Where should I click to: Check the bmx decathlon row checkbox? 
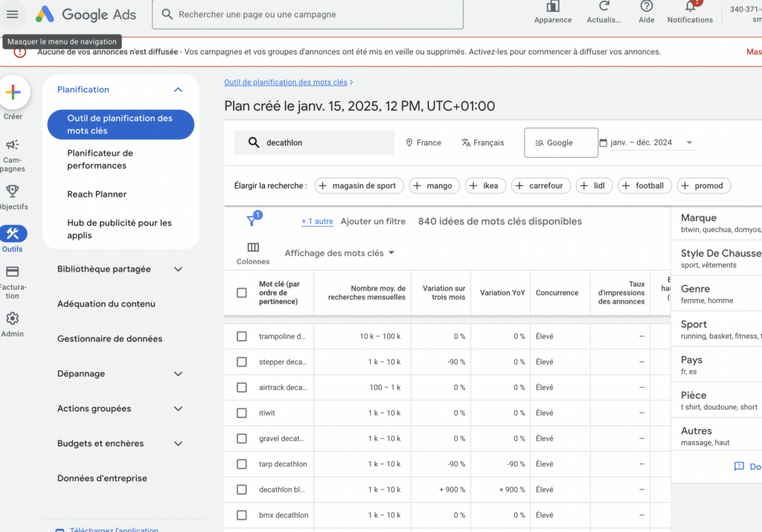(x=242, y=515)
